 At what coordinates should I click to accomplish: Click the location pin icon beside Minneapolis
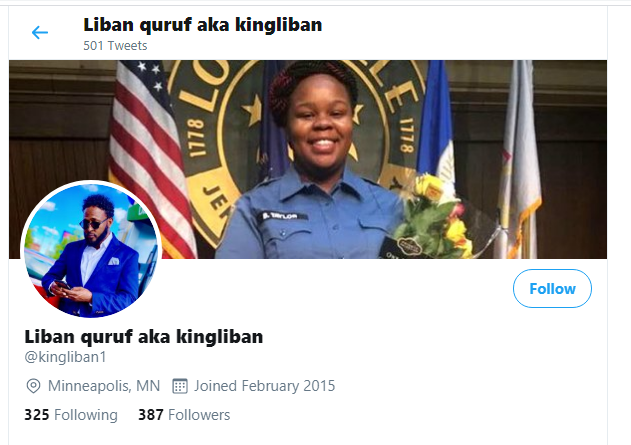33,386
